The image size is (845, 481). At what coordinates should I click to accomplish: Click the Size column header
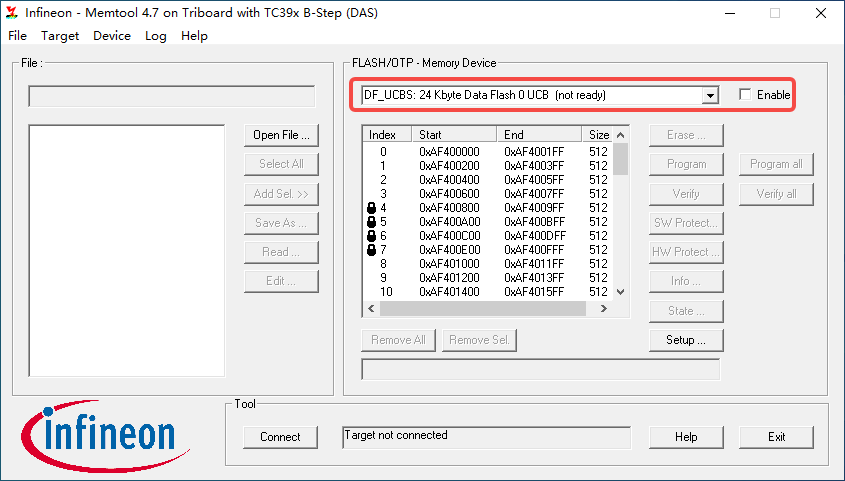[598, 135]
